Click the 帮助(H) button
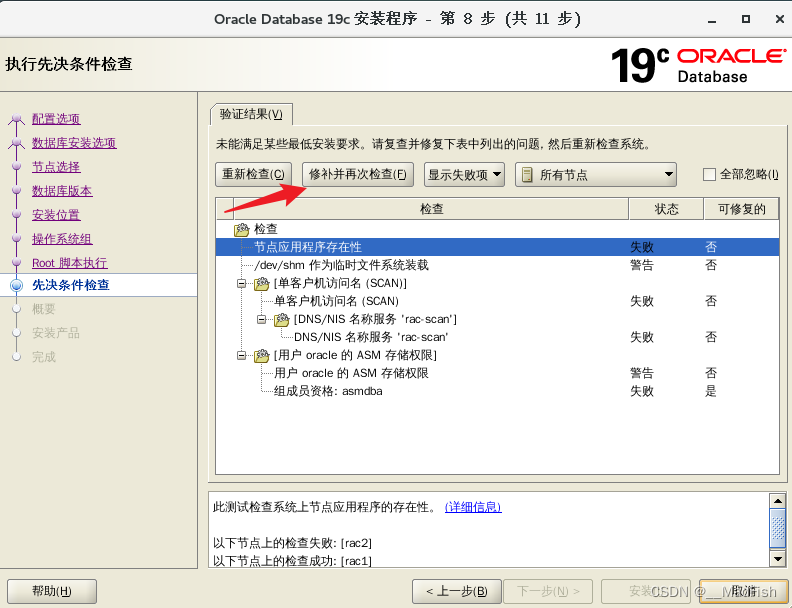This screenshot has height=608, width=792. (x=52, y=591)
